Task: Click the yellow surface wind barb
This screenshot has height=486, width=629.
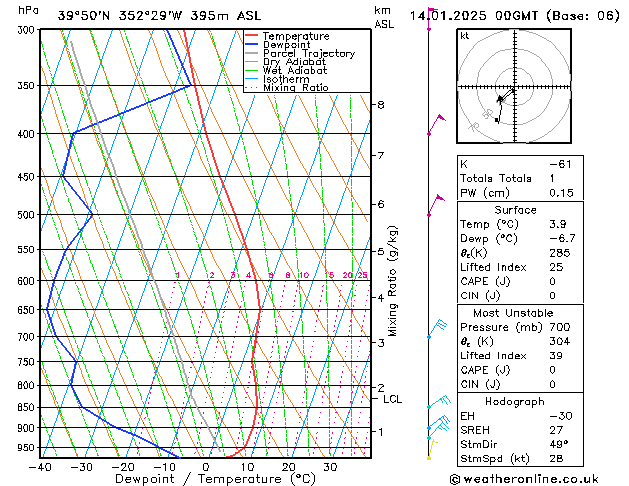Action: tap(432, 449)
